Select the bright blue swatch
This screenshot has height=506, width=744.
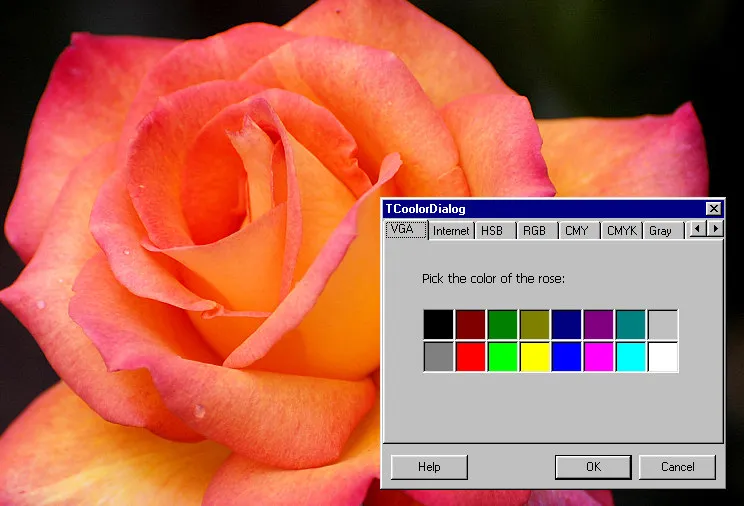tap(567, 357)
